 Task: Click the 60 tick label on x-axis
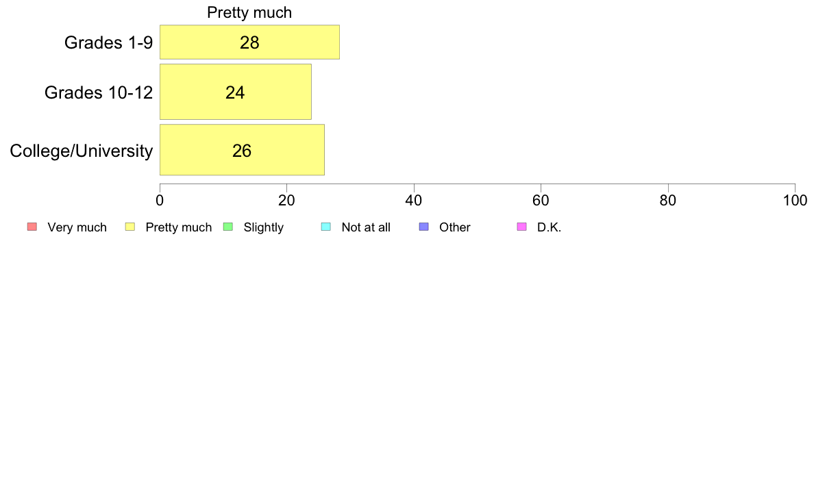click(x=541, y=200)
